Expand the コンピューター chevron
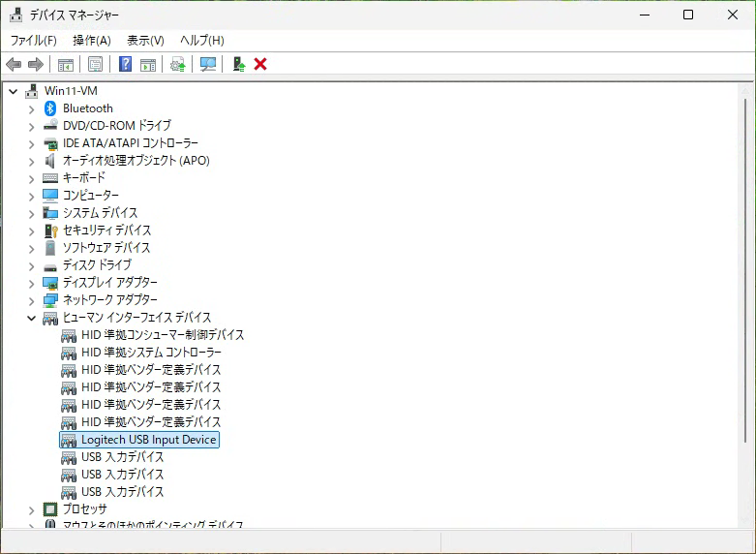756x554 pixels. pyautogui.click(x=31, y=197)
